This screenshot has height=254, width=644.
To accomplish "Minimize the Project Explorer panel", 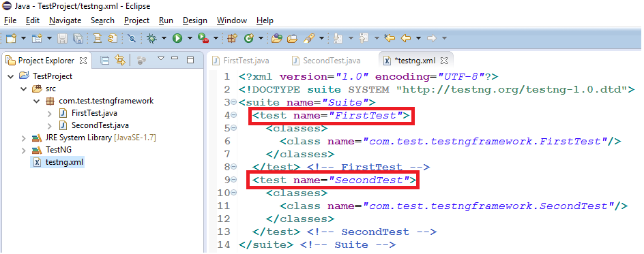I will [x=175, y=59].
